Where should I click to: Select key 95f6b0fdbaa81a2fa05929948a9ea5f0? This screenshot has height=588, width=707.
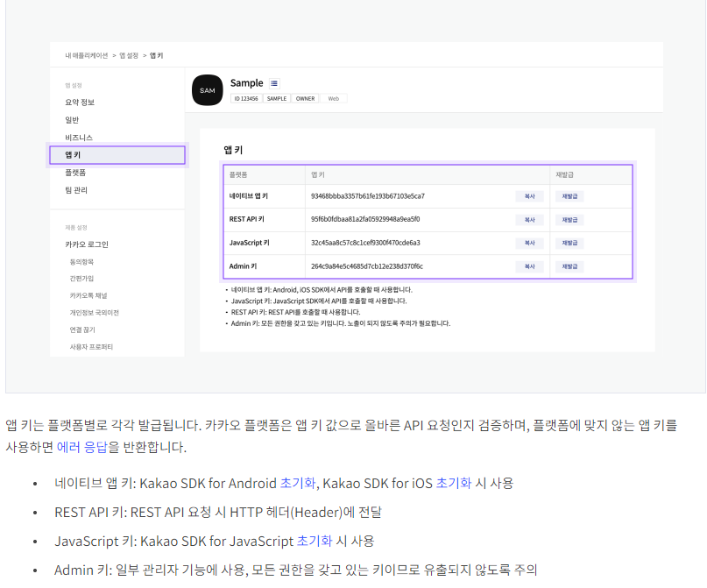click(x=365, y=219)
